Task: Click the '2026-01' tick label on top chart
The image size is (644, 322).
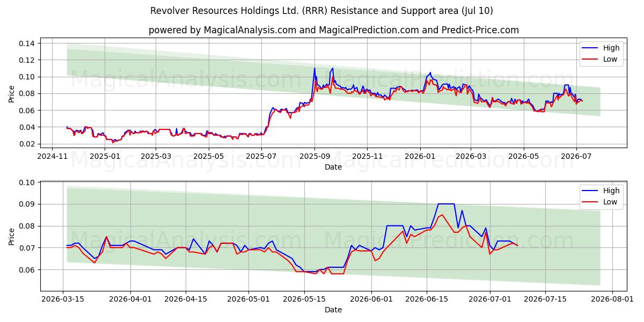Action: 420,156
